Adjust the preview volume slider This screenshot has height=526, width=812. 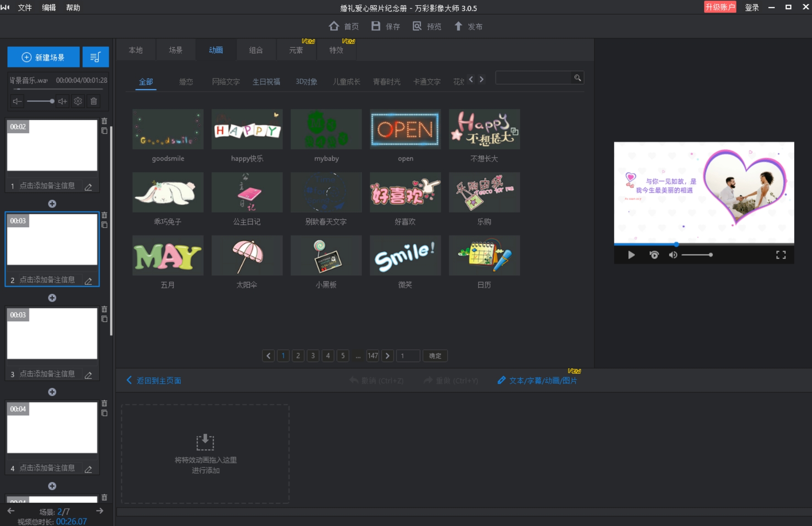(x=697, y=255)
